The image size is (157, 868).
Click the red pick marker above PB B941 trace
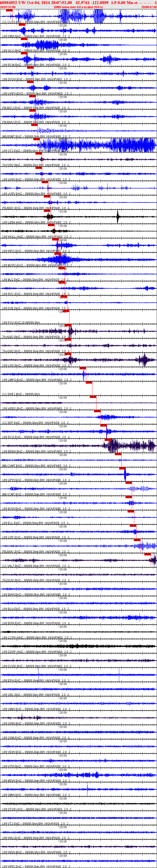[x=137, y=540]
